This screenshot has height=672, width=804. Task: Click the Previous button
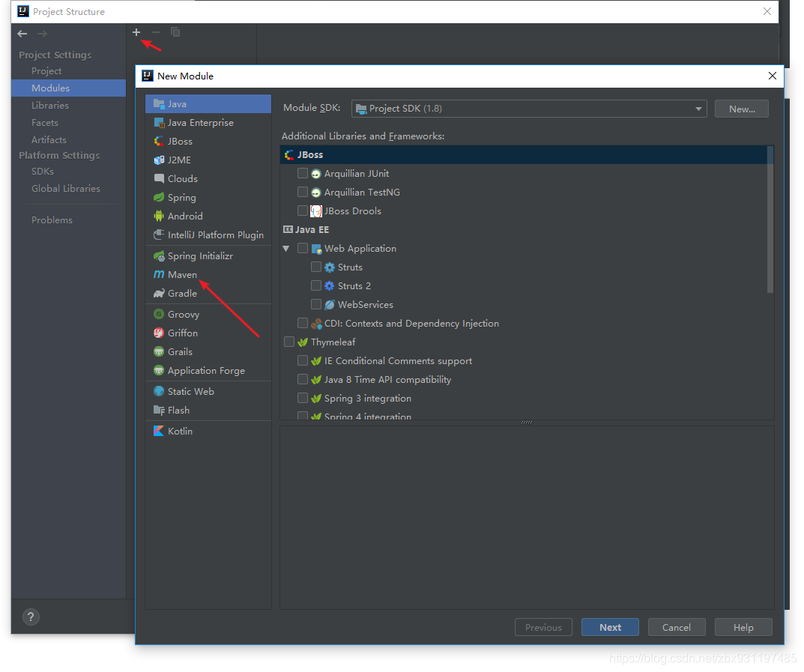(543, 627)
